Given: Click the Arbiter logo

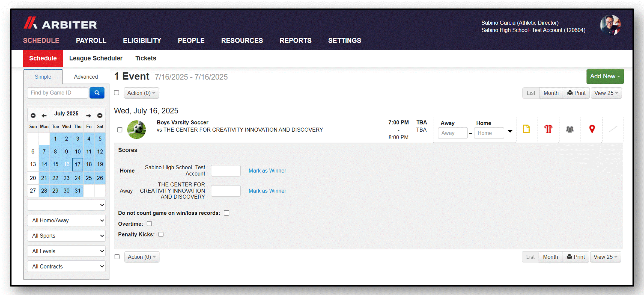Looking at the screenshot, I should (60, 23).
